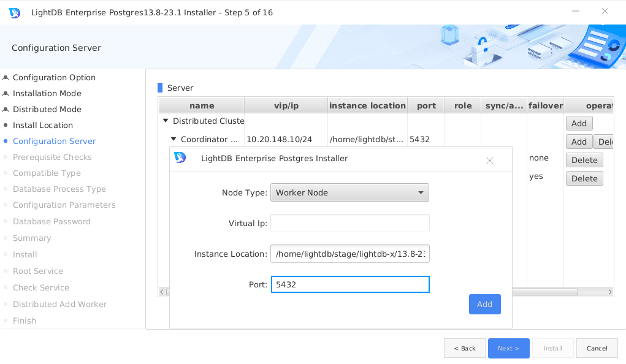Click the vip/ip column header
The width and height of the screenshot is (626, 364).
(x=286, y=105)
